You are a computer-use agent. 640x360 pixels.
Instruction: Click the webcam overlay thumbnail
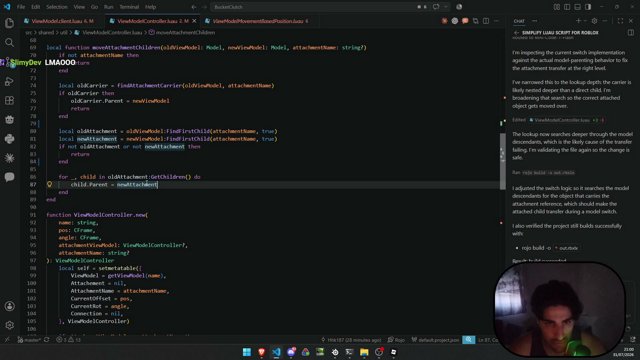point(560,309)
